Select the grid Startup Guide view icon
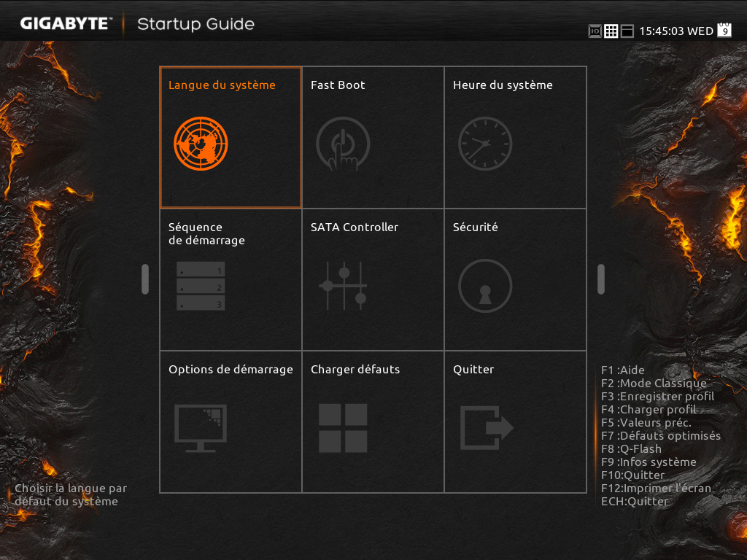 pos(611,31)
